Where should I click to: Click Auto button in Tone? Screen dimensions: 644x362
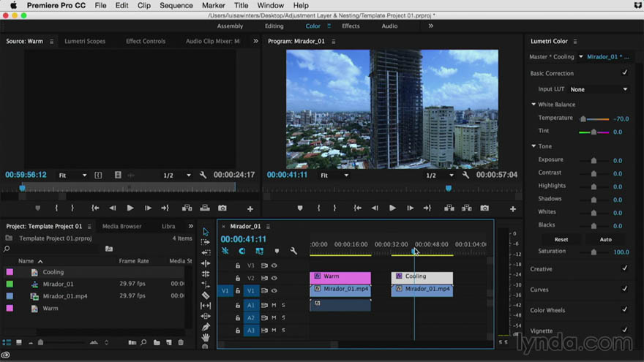pos(605,239)
